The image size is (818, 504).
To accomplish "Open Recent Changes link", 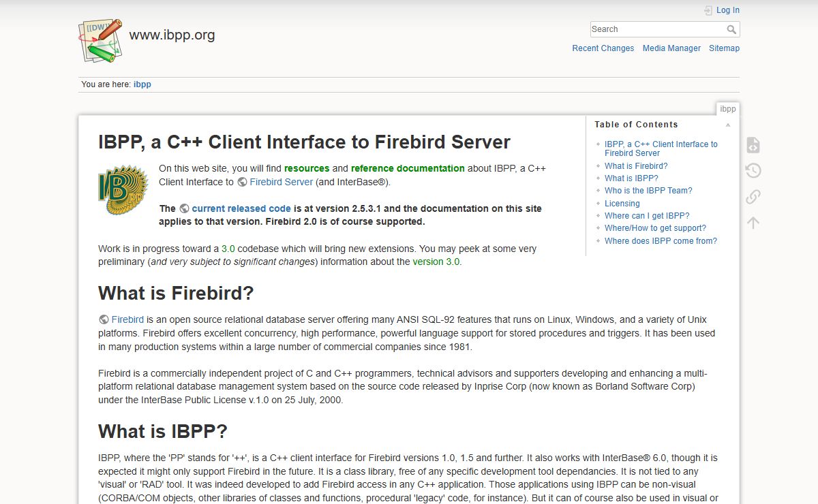I will (603, 48).
